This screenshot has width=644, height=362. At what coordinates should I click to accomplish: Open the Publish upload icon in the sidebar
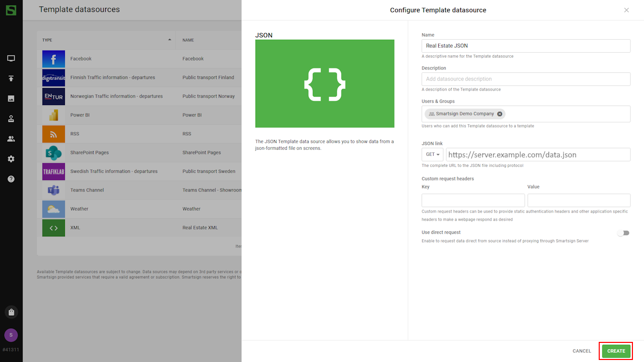click(x=11, y=78)
